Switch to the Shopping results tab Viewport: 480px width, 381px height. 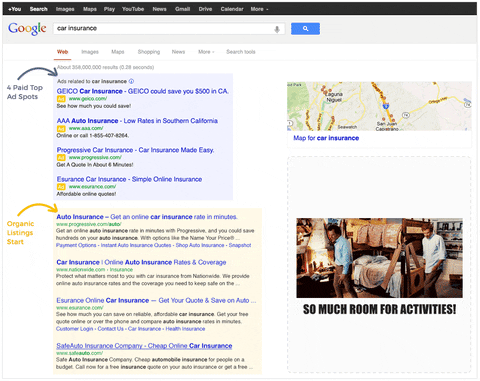click(149, 52)
